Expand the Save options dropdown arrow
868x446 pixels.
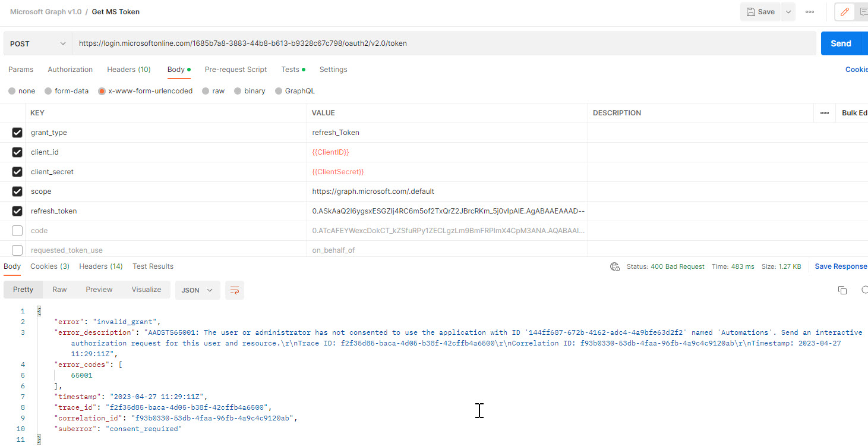click(x=788, y=12)
